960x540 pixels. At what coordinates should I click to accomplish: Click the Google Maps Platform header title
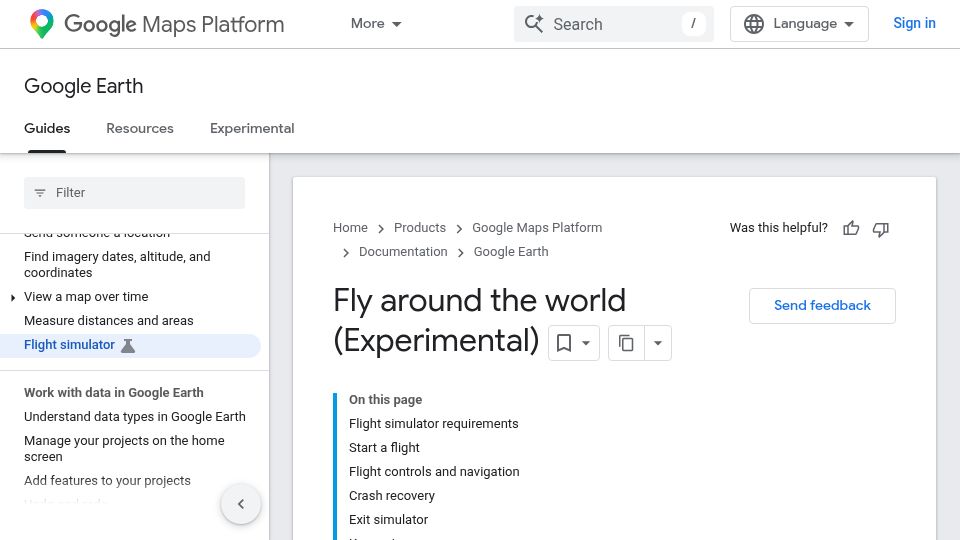click(174, 24)
